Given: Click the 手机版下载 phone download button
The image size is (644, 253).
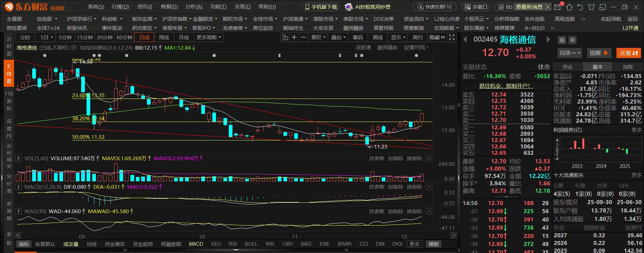Looking at the screenshot, I should (x=321, y=7).
